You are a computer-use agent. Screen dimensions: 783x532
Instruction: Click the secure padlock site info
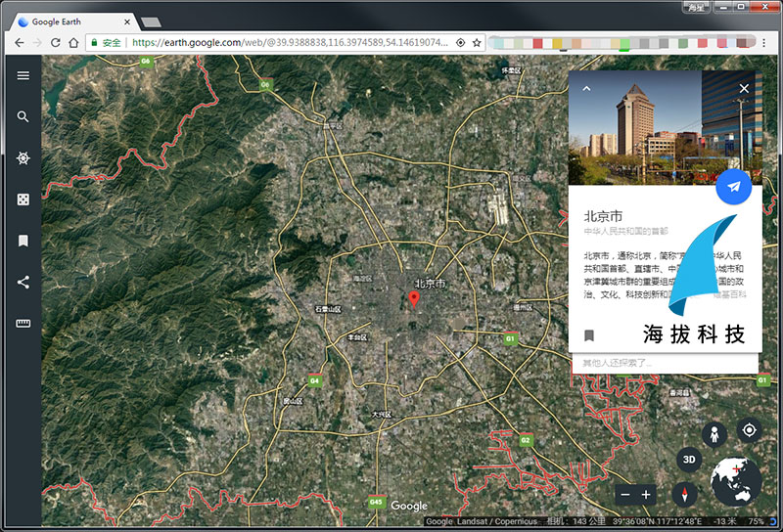point(106,43)
